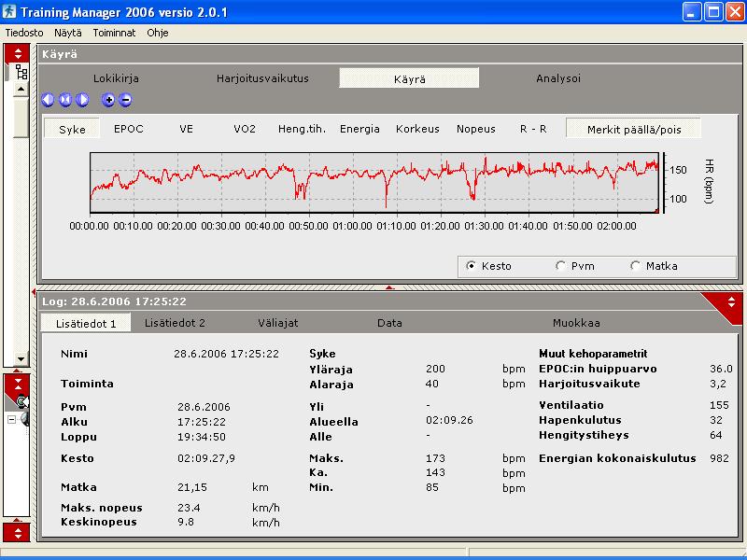This screenshot has height=560, width=747.
Task: Zoom out with the blue minus icon
Action: (125, 100)
